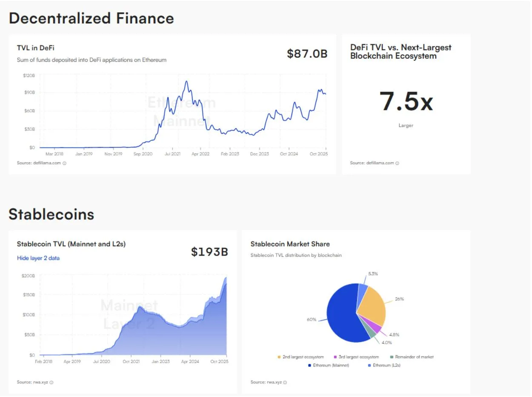The image size is (532, 397).
Task: Hide layer 2 data in Stablecoin TVL
Action: tap(38, 258)
